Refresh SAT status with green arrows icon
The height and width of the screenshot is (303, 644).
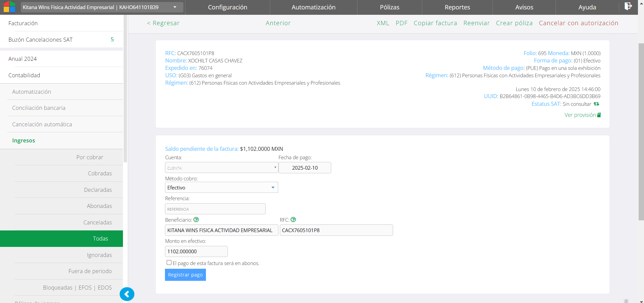point(596,104)
